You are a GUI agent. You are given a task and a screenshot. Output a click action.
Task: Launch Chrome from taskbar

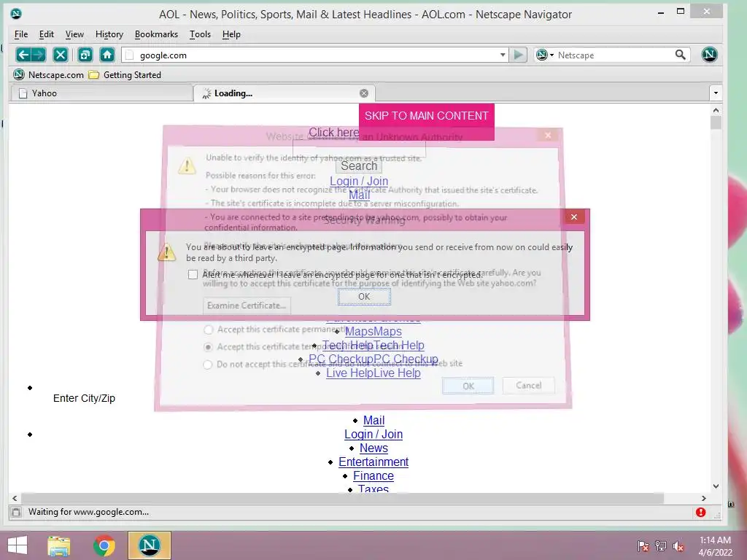pyautogui.click(x=104, y=545)
